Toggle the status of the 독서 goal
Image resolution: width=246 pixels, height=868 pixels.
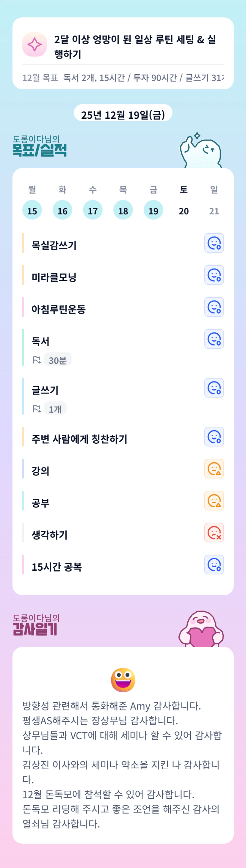click(x=214, y=339)
